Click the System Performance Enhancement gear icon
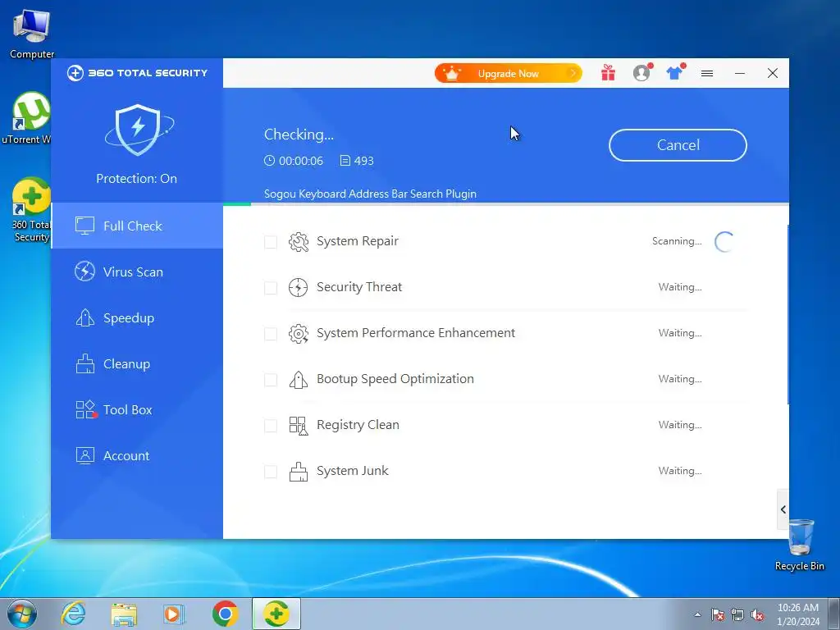This screenshot has height=630, width=840. coord(299,334)
